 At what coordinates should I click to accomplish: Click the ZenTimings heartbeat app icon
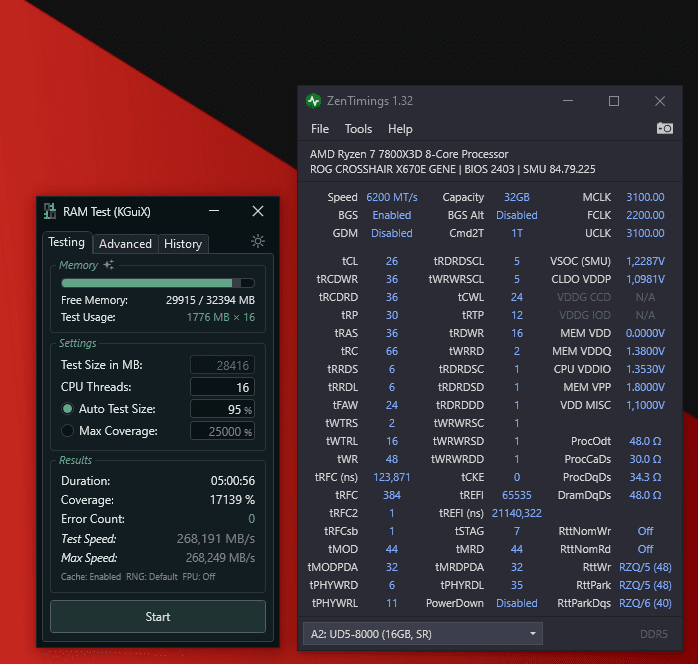point(313,101)
